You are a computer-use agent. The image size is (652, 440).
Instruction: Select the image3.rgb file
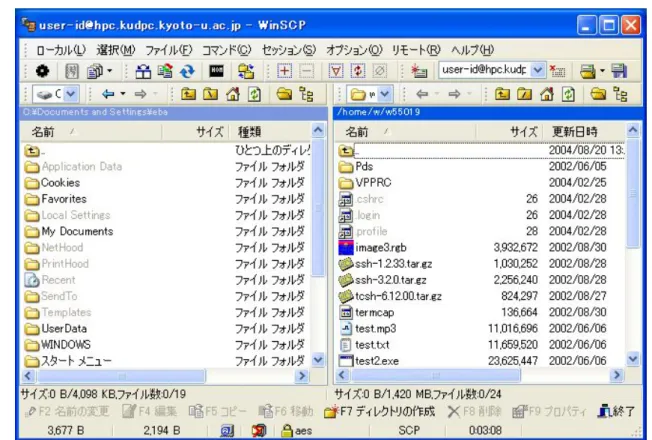coord(373,247)
